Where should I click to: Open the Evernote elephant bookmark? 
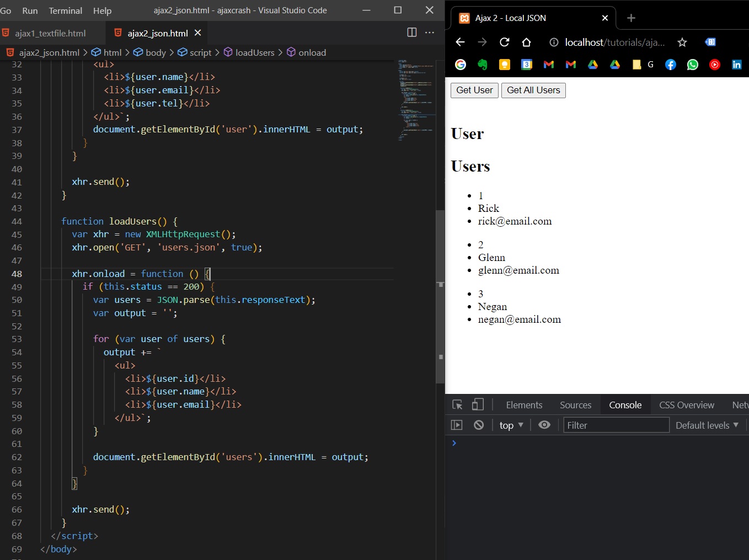483,65
